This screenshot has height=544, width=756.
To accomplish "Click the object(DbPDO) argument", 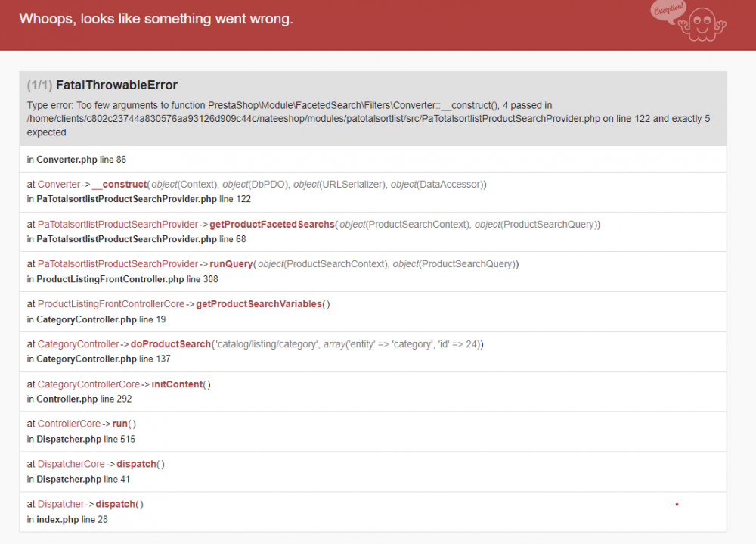I will [256, 185].
